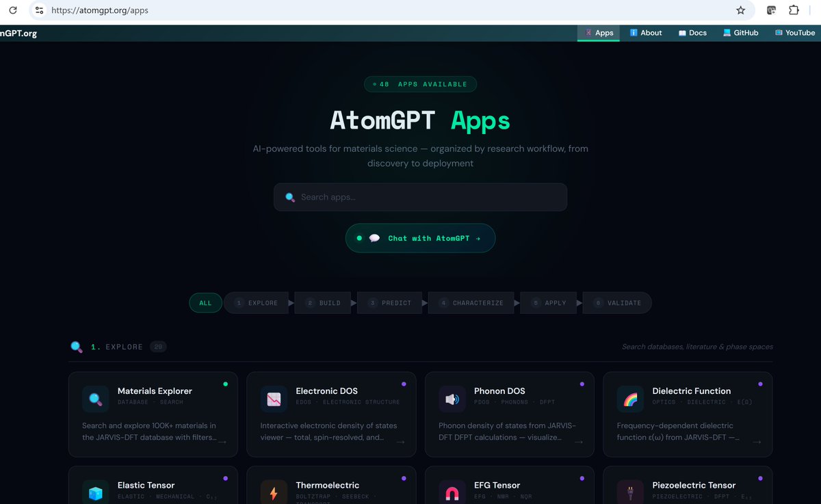Open the EFG Tensor magnet icon
This screenshot has height=504, width=821.
point(452,492)
